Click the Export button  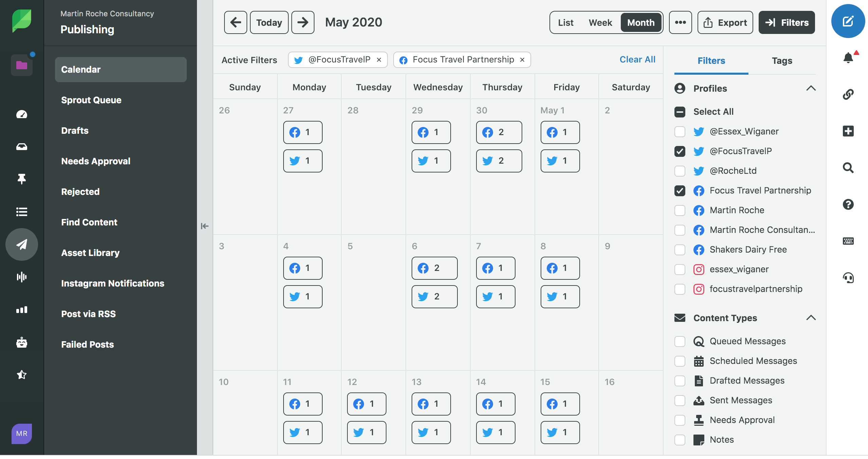[x=725, y=22]
